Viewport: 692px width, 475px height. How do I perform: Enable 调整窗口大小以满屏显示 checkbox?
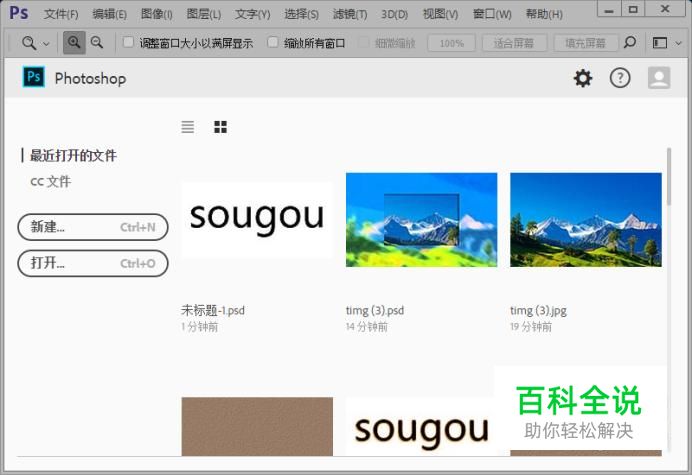[128, 42]
